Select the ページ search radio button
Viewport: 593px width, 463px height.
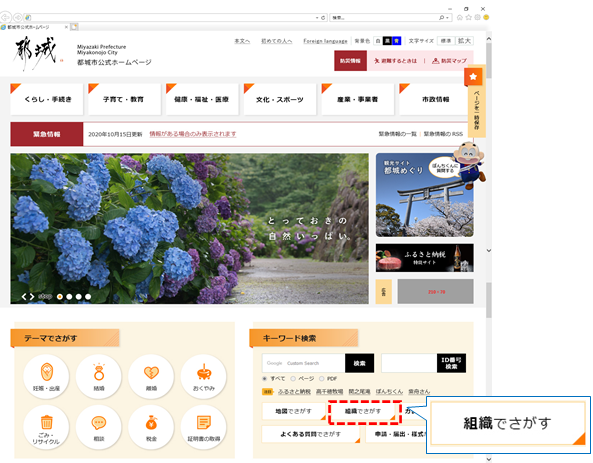click(x=293, y=379)
